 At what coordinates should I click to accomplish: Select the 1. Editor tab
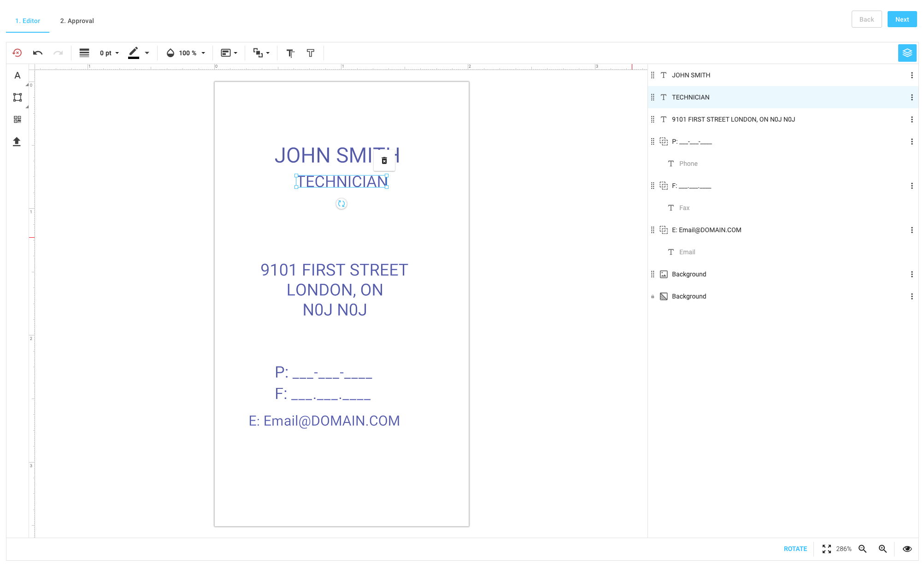tap(28, 21)
